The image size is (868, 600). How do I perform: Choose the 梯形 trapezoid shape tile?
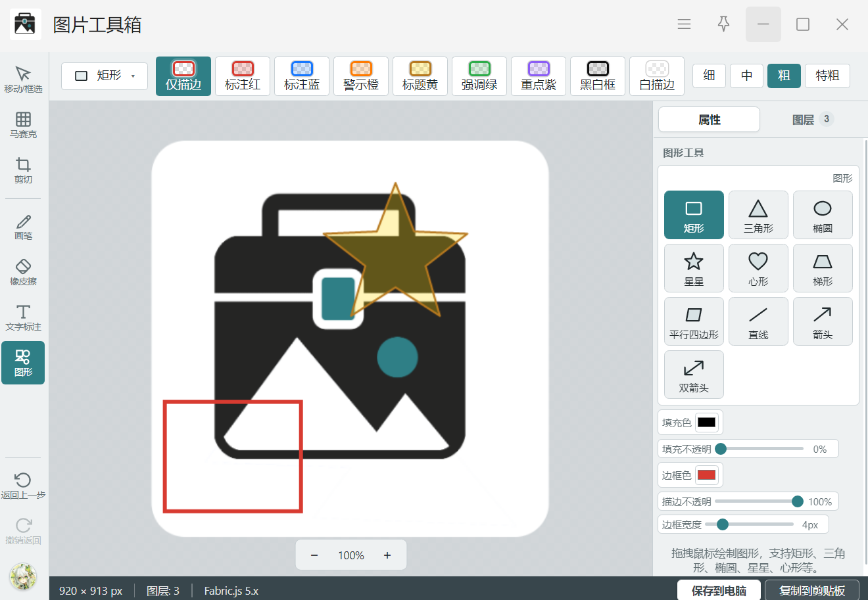click(x=823, y=268)
